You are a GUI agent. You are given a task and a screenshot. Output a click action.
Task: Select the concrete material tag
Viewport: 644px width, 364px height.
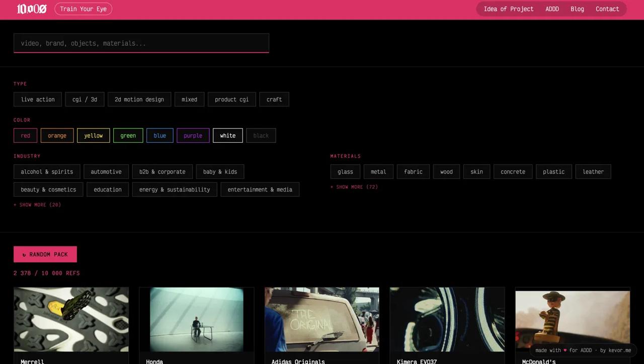coord(513,172)
